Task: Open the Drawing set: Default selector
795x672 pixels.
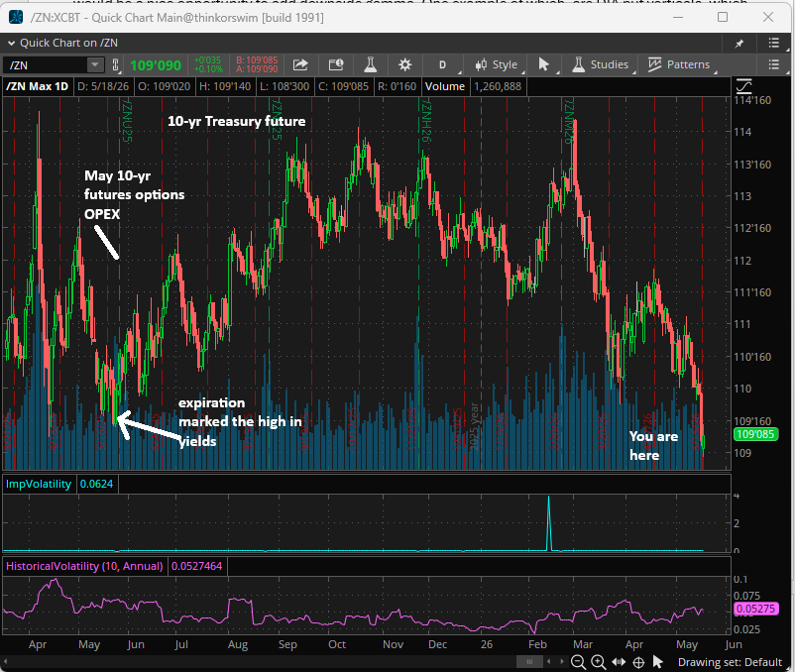Action: 730,662
